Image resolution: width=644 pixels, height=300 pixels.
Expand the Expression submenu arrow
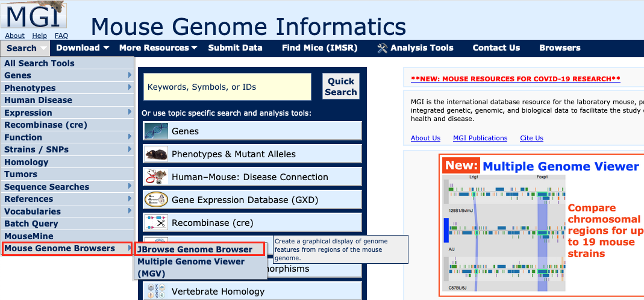coord(130,112)
